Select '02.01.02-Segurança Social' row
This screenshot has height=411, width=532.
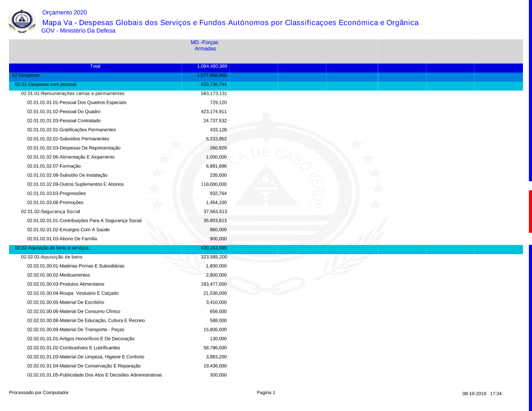51,212
